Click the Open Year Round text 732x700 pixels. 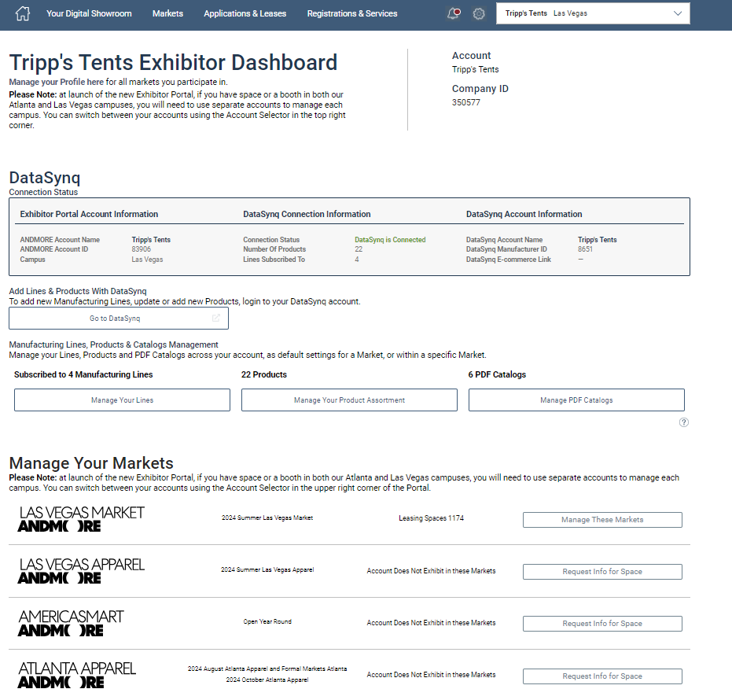(x=267, y=621)
